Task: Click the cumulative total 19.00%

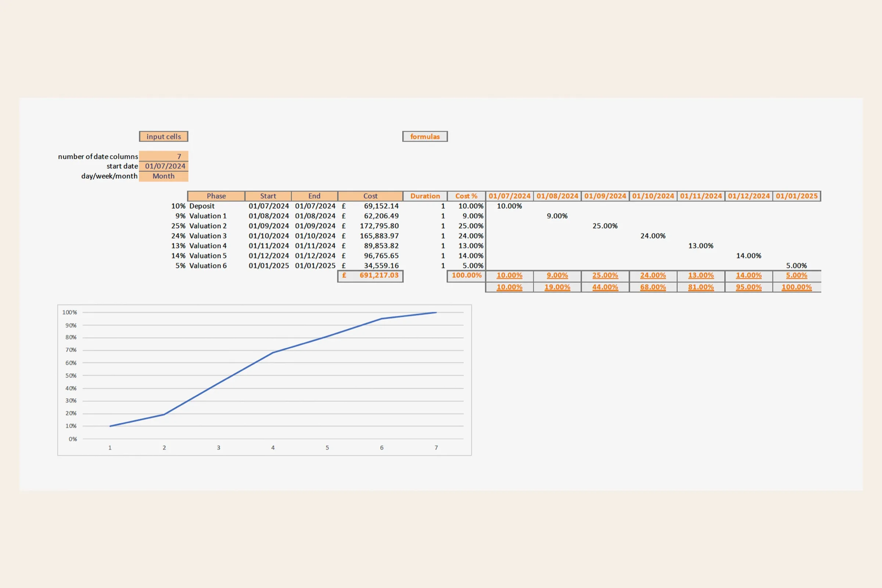Action: pos(557,287)
